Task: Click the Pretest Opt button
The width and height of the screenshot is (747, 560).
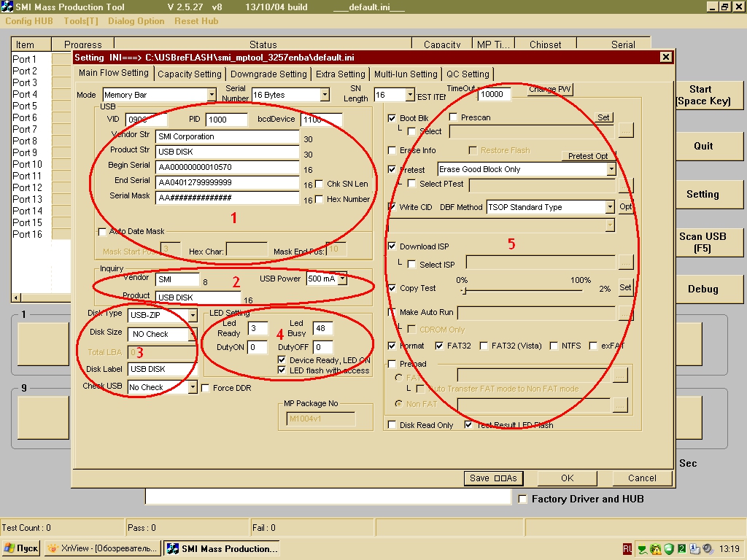Action: (x=588, y=156)
